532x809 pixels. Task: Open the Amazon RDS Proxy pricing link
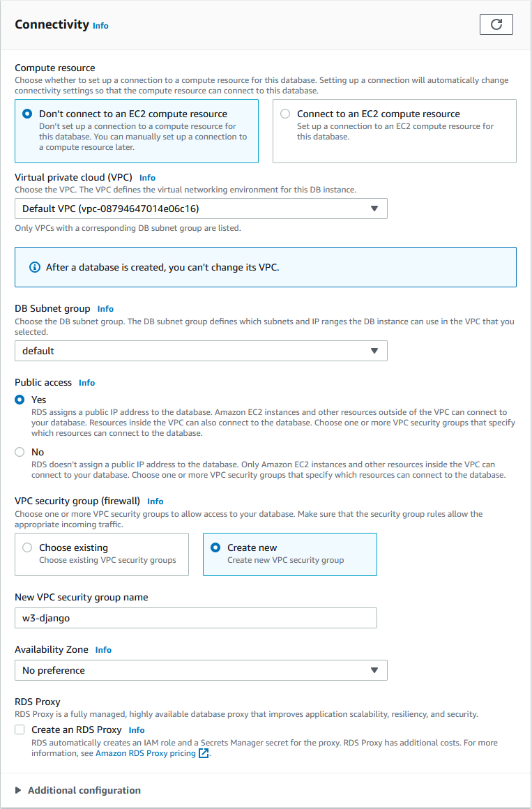tap(145, 753)
